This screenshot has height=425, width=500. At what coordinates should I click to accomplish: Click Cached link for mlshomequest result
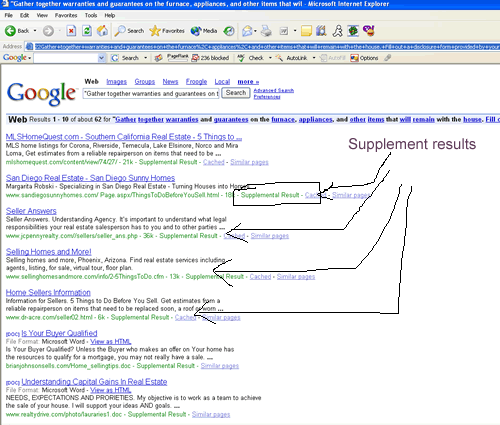(x=214, y=162)
